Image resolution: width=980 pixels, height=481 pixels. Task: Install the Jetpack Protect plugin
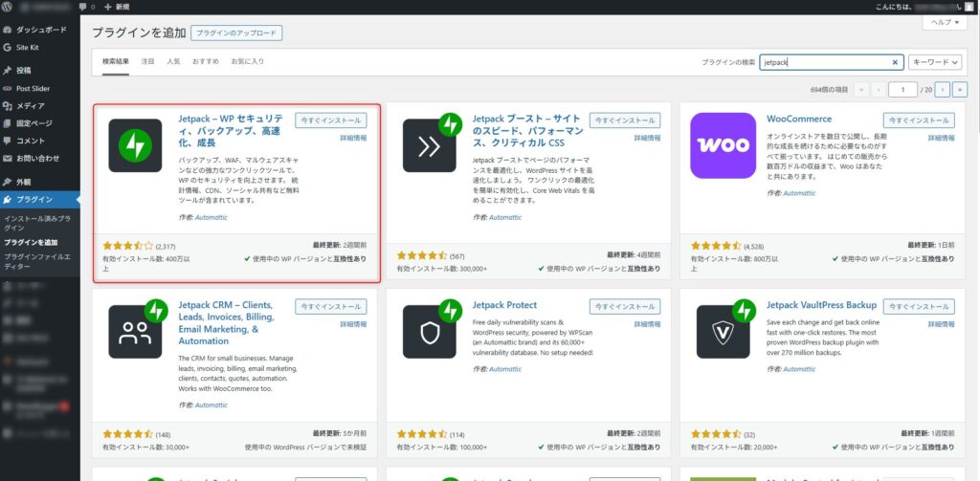click(625, 307)
